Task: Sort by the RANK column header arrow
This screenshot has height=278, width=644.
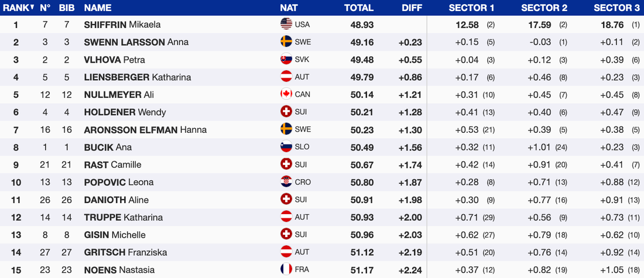Action: 32,8
